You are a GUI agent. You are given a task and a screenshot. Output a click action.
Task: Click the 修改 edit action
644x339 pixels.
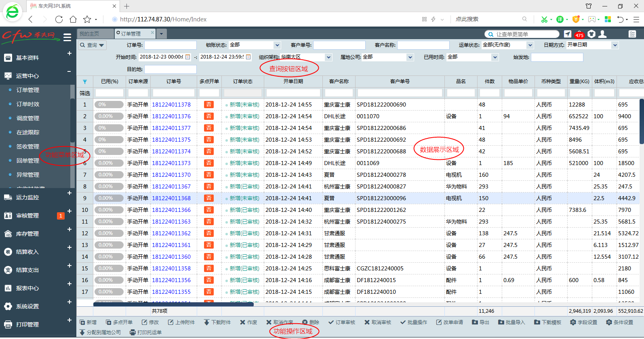(x=150, y=322)
